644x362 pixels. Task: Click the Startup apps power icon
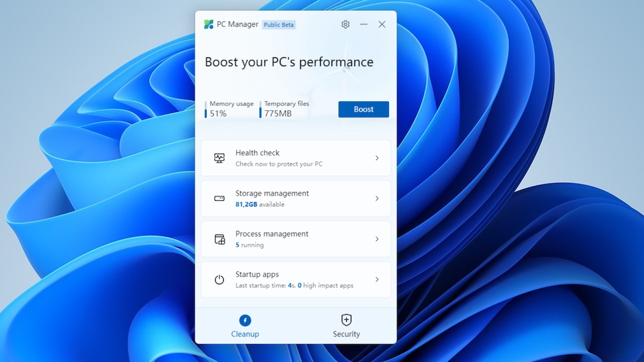219,279
